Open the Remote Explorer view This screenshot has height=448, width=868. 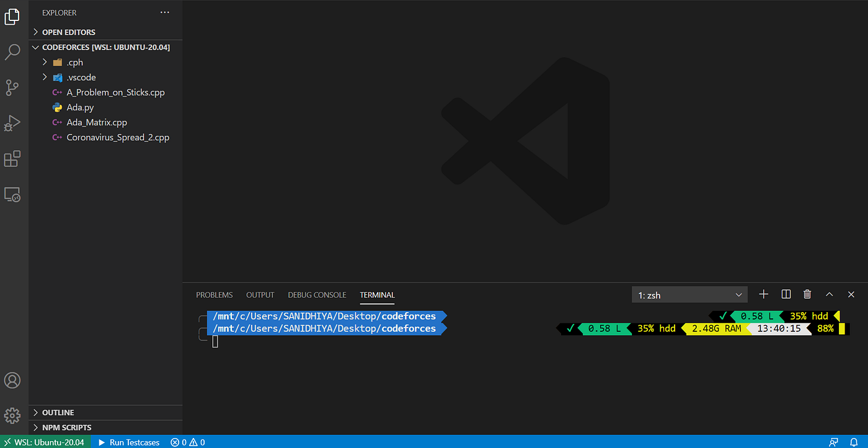pos(13,194)
